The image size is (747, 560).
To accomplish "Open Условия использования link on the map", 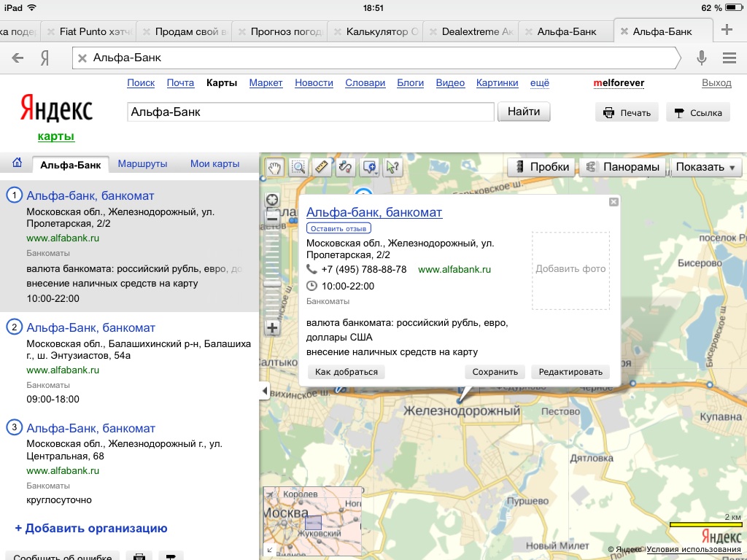I will click(x=694, y=550).
